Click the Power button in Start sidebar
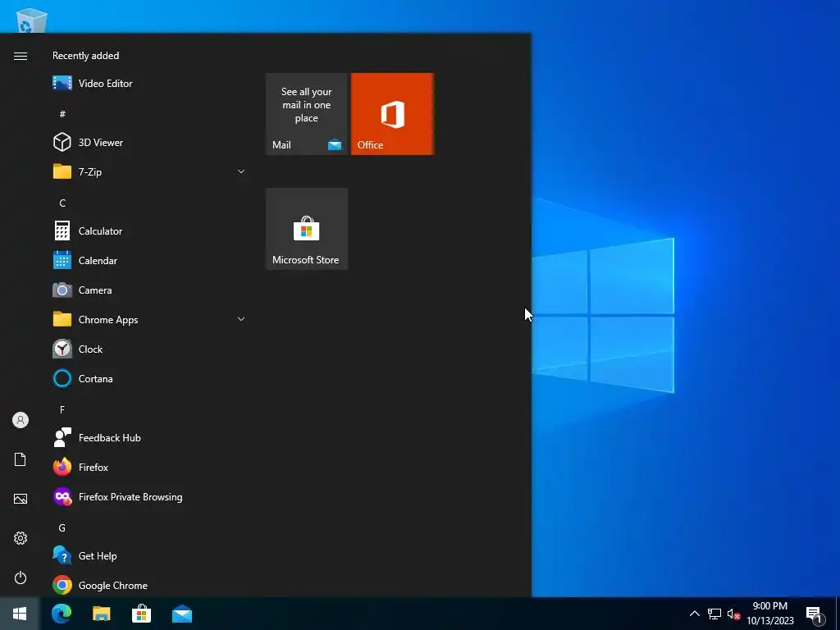This screenshot has height=630, width=840. click(21, 577)
